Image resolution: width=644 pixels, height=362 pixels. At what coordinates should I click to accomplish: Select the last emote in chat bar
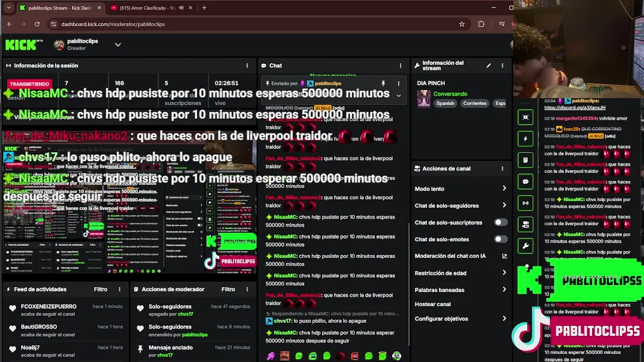(x=396, y=356)
